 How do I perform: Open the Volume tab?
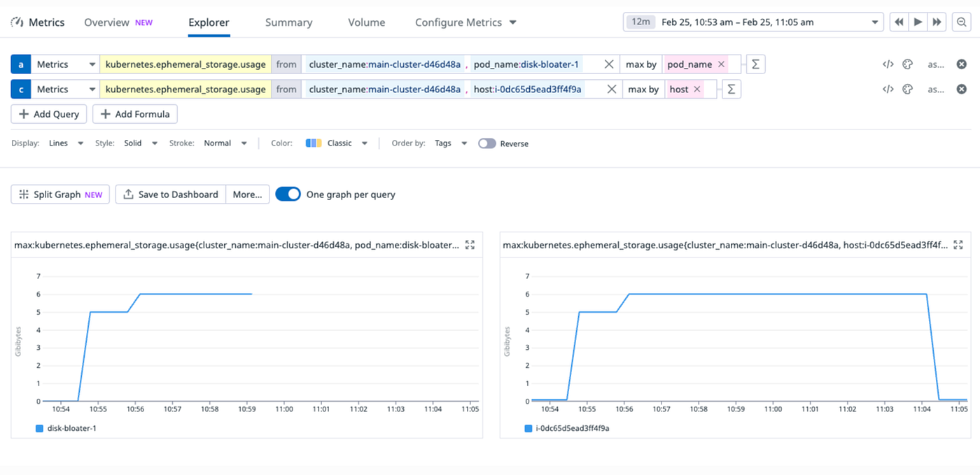(x=367, y=22)
